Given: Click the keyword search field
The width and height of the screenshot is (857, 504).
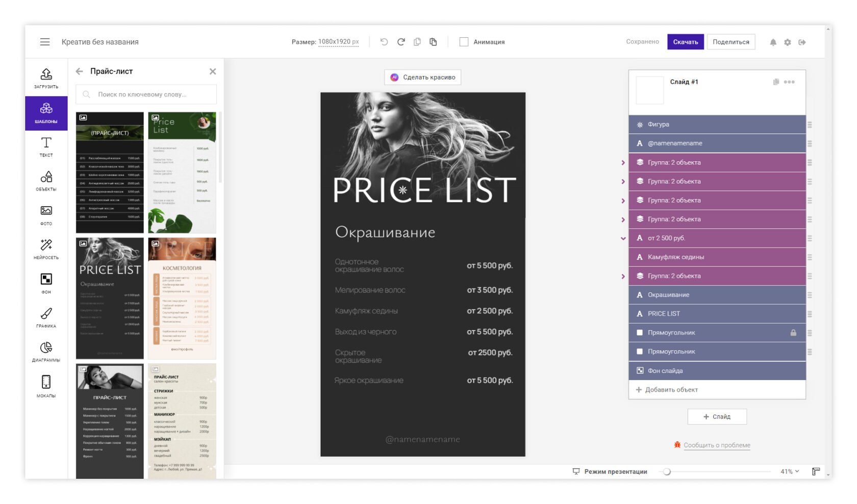Looking at the screenshot, I should (146, 94).
